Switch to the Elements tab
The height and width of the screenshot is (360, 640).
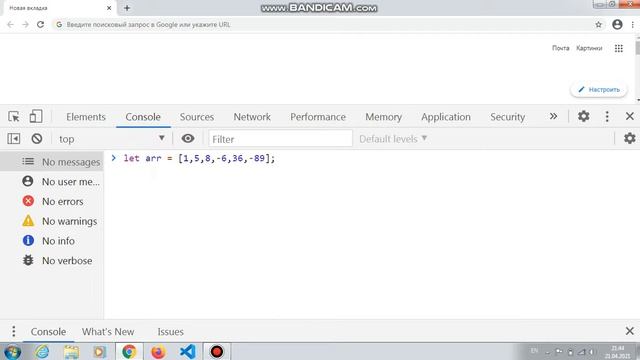click(x=86, y=117)
